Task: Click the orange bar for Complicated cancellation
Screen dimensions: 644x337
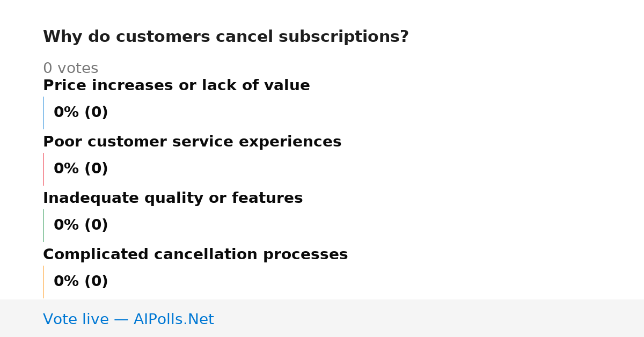Action: [x=43, y=282]
